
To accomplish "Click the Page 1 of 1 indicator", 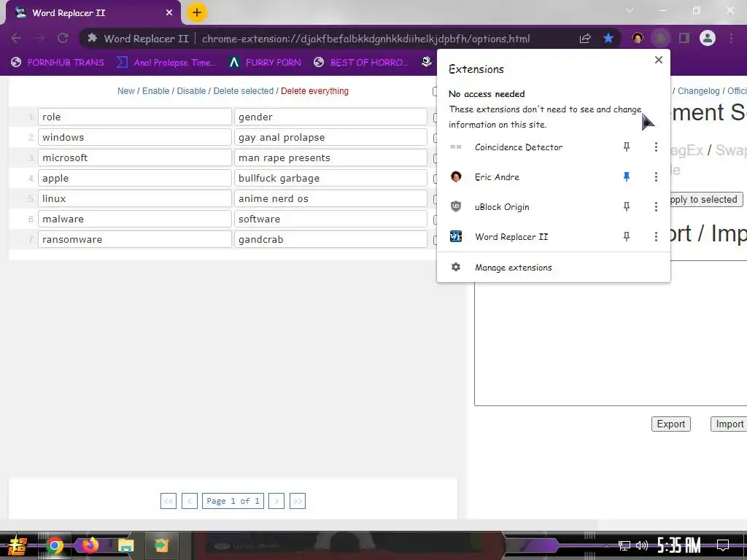I will point(233,501).
